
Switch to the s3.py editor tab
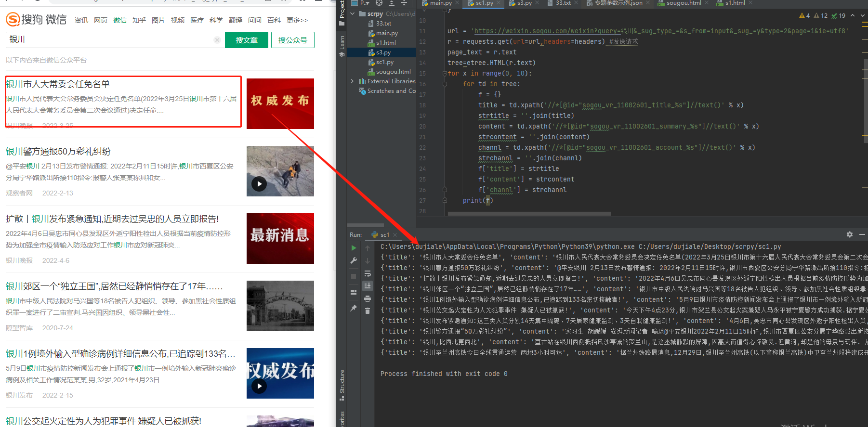click(524, 3)
